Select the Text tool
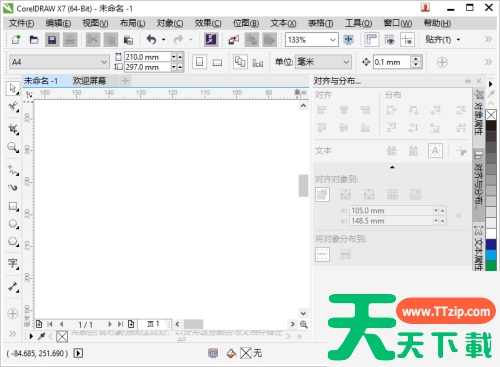Image resolution: width=500 pixels, height=367 pixels. 13,264
